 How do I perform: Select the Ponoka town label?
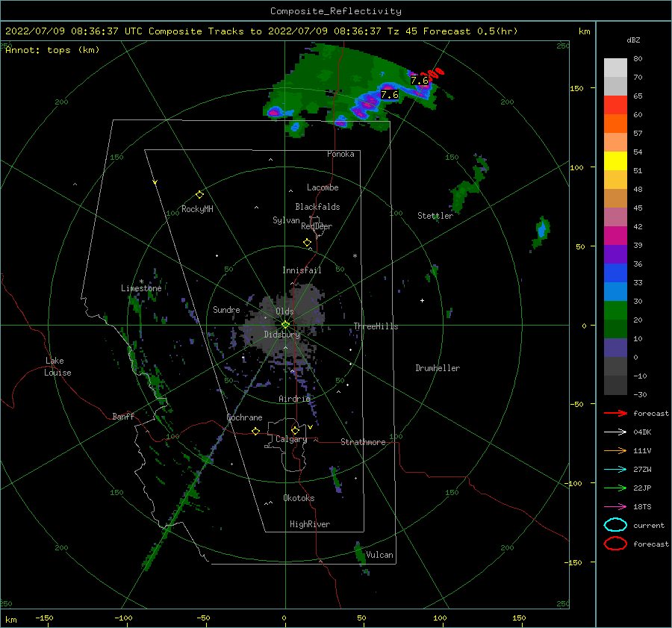(340, 154)
